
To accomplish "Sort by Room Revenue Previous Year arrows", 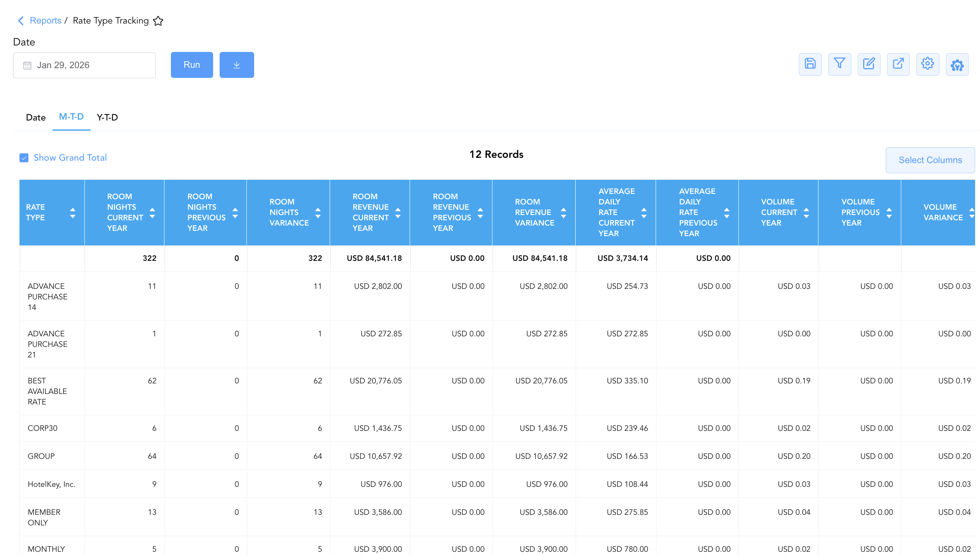I will [x=480, y=213].
